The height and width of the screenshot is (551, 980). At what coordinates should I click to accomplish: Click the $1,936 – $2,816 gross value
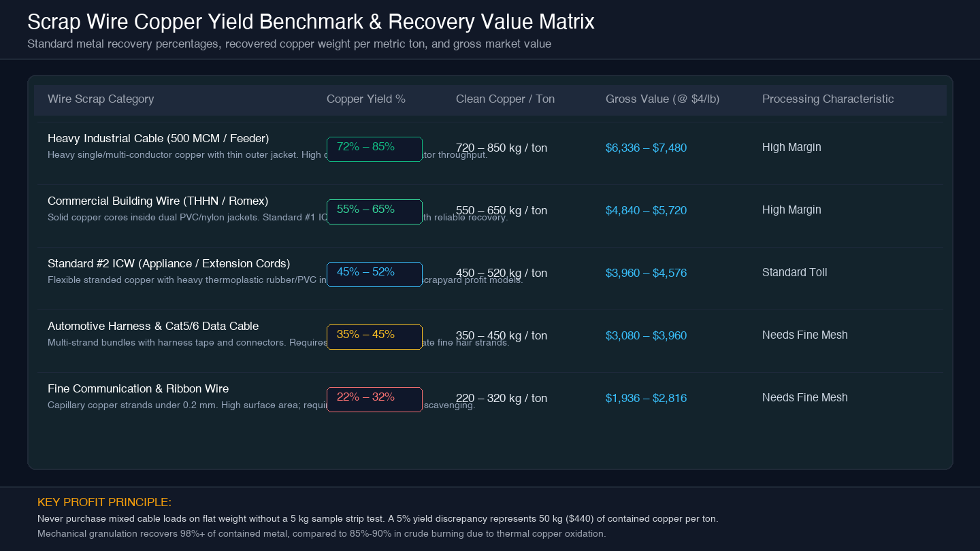point(647,399)
